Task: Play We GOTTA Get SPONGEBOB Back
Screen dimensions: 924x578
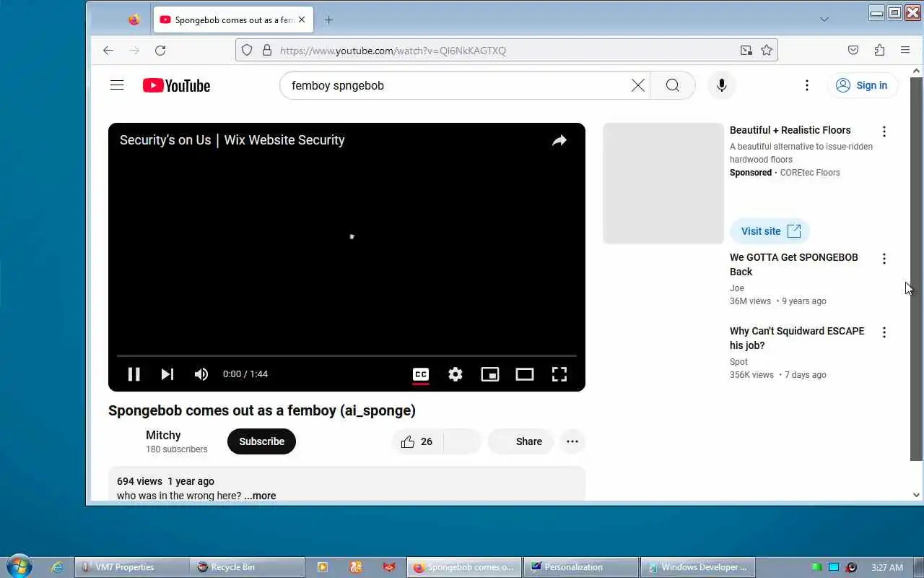Action: [794, 264]
